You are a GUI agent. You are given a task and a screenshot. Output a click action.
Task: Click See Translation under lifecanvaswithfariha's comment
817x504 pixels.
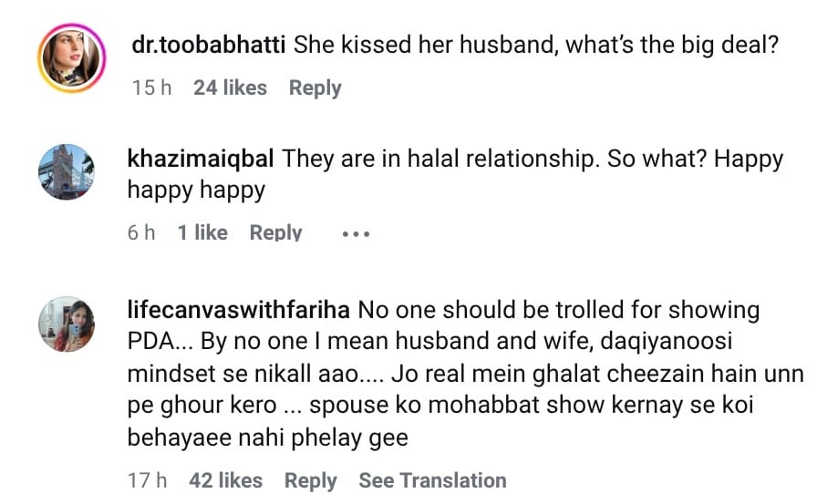tap(432, 480)
